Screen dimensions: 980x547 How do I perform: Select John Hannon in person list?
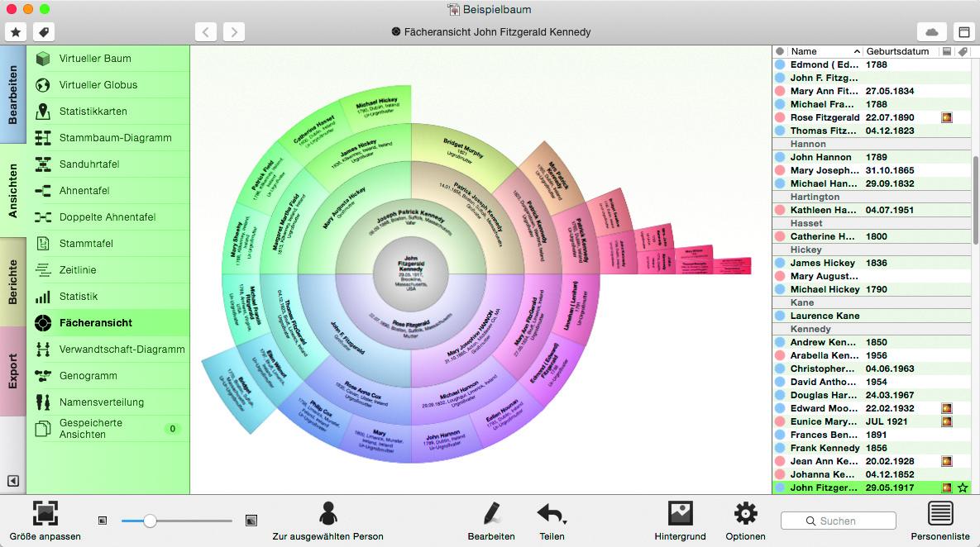(872, 157)
